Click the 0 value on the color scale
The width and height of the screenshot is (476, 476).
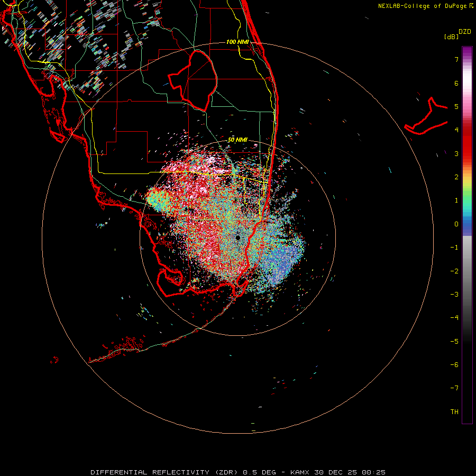(x=456, y=224)
